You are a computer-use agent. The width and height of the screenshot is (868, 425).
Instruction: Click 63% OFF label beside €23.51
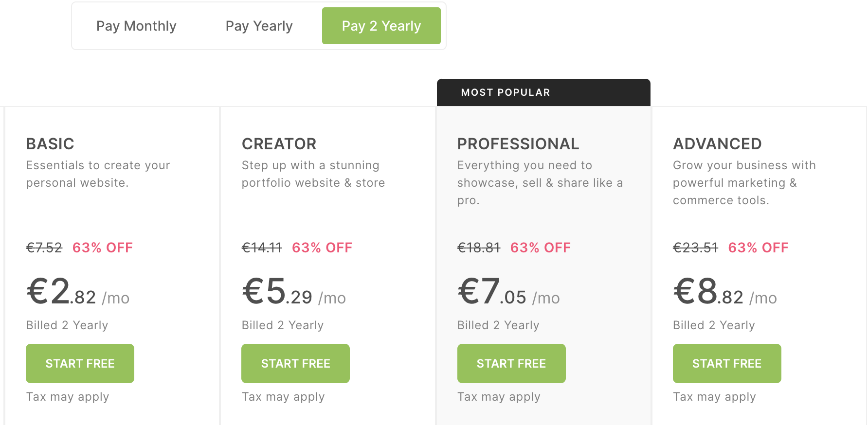[x=758, y=248]
